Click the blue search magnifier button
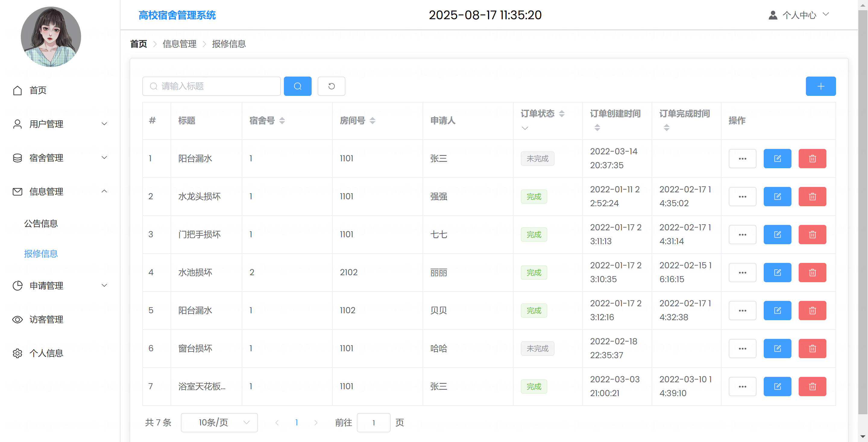The width and height of the screenshot is (868, 442). 297,86
